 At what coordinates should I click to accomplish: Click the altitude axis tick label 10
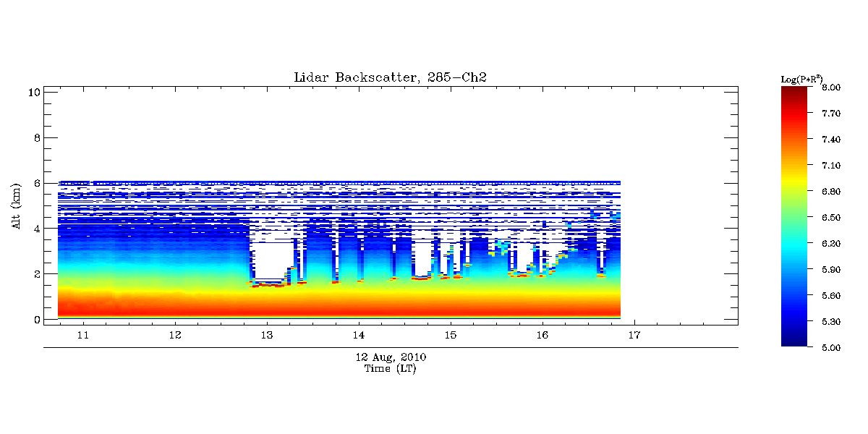(33, 92)
